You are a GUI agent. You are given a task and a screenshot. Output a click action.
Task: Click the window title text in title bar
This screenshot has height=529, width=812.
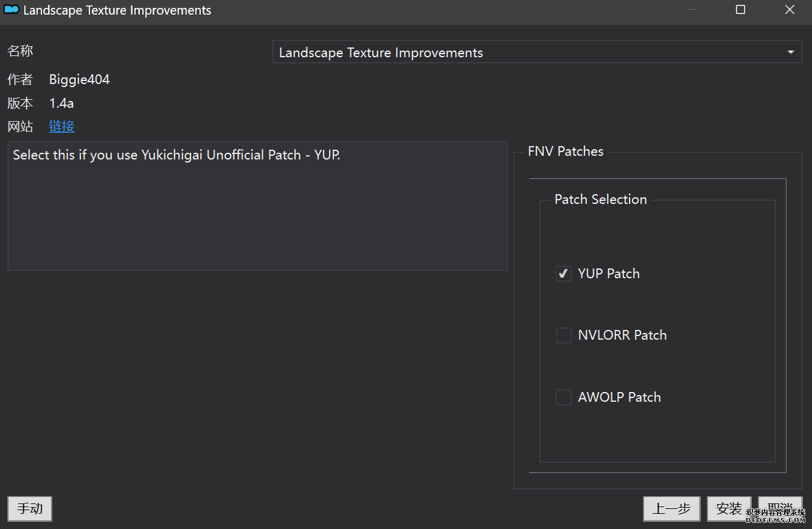click(x=117, y=10)
